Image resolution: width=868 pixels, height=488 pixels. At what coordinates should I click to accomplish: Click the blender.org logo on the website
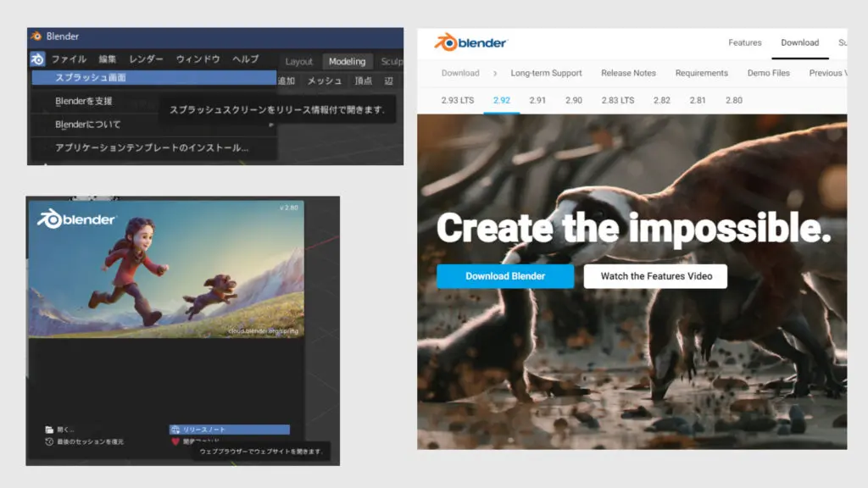[470, 42]
